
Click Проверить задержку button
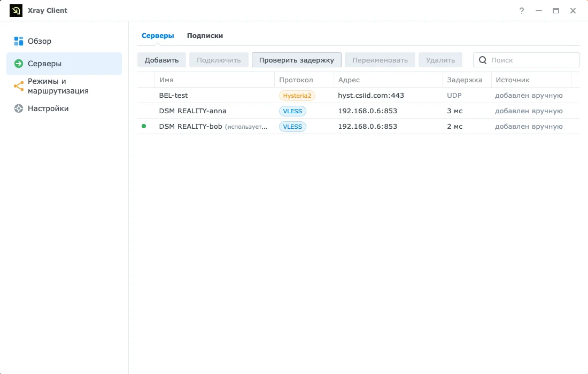click(x=296, y=60)
